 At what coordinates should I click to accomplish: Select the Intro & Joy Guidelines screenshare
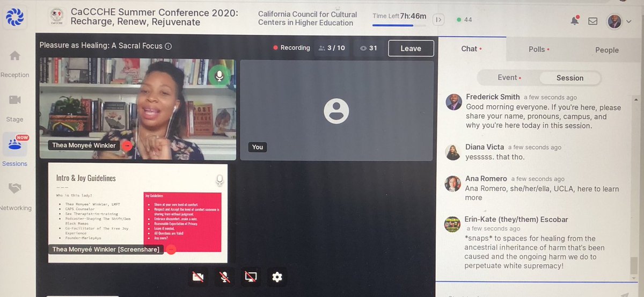138,213
